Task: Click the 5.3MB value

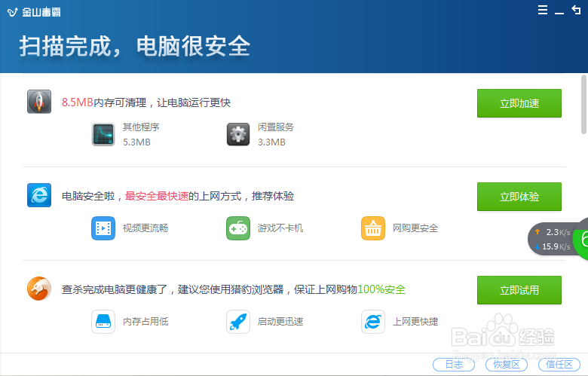Action: (136, 142)
